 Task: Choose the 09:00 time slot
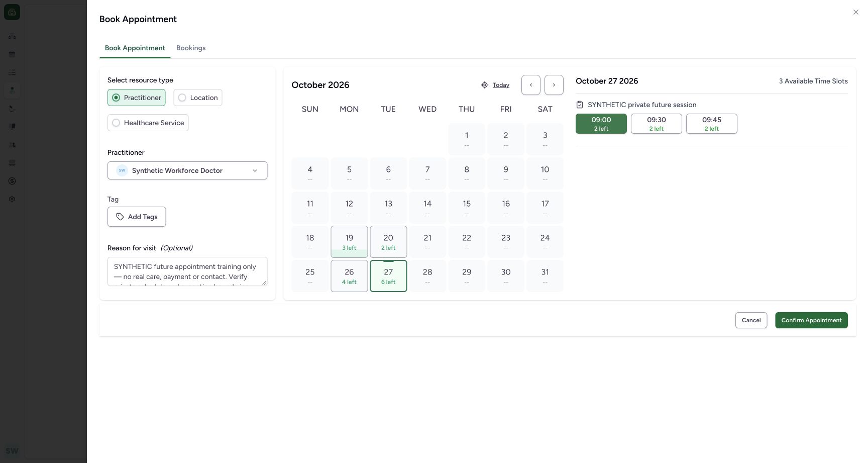tap(601, 124)
